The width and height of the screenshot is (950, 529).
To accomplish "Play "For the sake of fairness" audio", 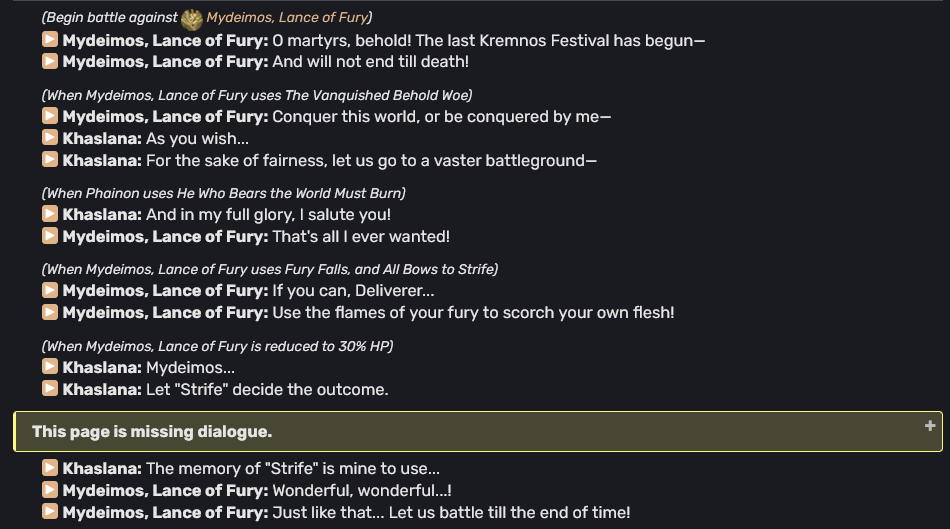I will pos(50,160).
